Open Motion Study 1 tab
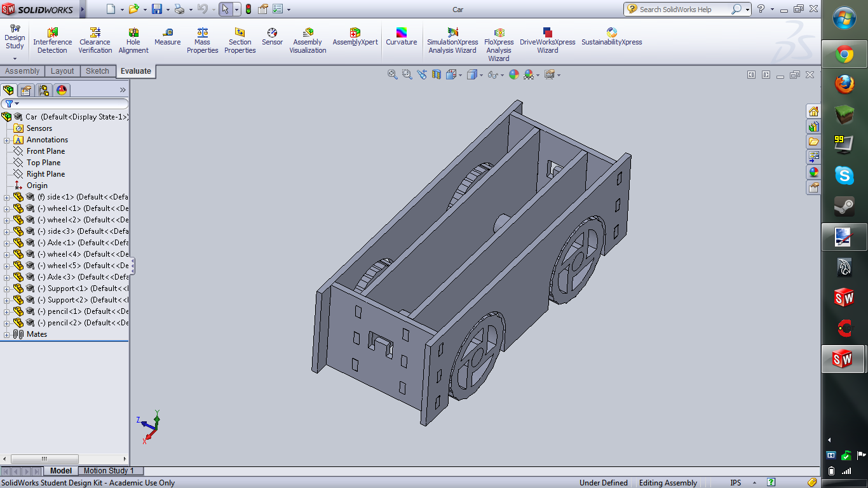868x488 pixels. (109, 471)
